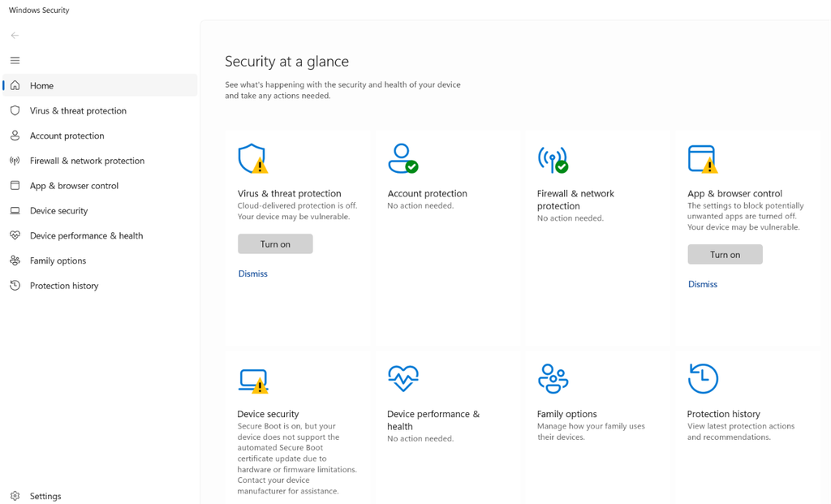Click the window icon beside App & browser control in sidebar
The height and width of the screenshot is (504, 831).
coord(15,186)
